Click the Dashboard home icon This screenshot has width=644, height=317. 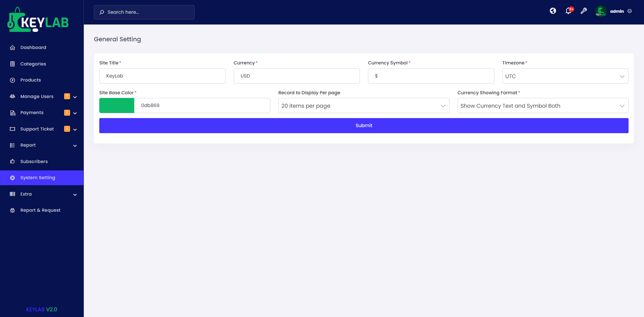click(12, 48)
